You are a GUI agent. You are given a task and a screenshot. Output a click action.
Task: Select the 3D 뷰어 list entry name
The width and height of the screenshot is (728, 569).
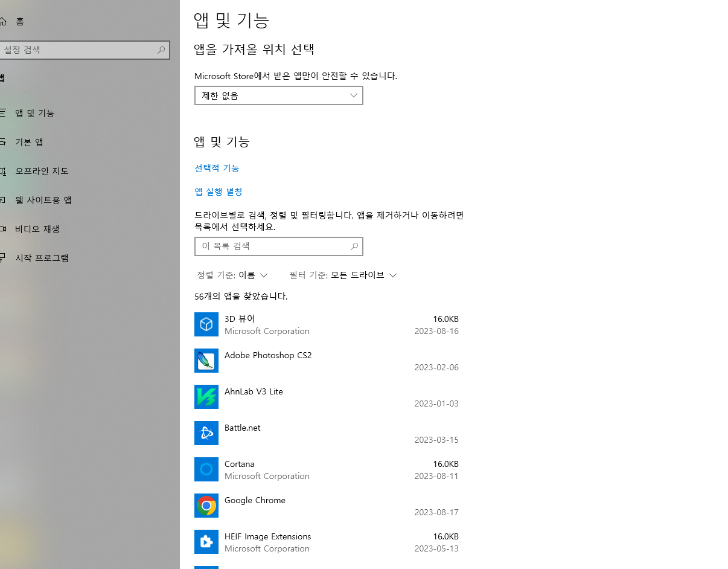(x=240, y=318)
